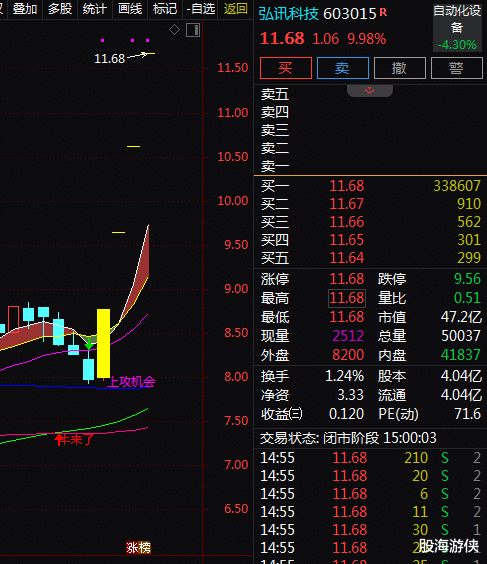The width and height of the screenshot is (487, 564).
Task: Click the 跌停 limit-down price 9.56
Action: pos(467,279)
